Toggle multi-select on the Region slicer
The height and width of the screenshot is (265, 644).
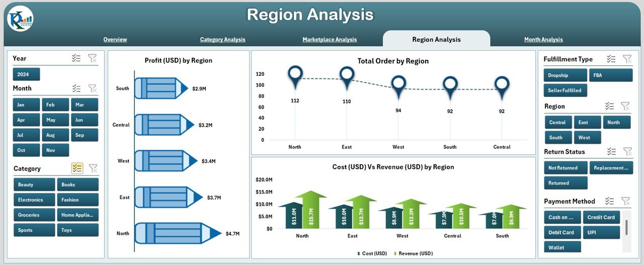click(609, 106)
